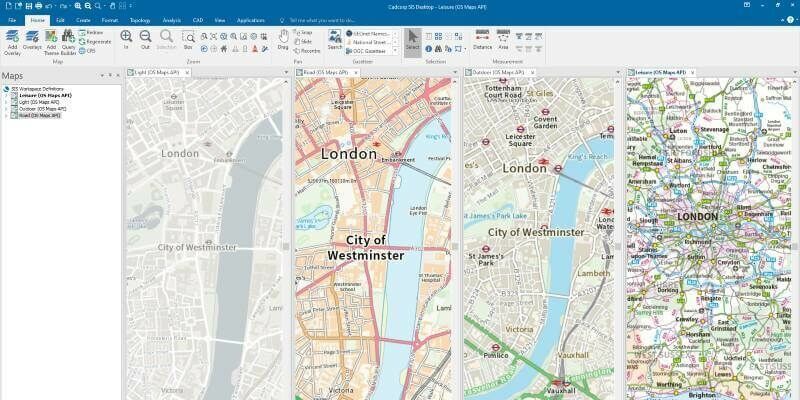800x400 pixels.
Task: Close the Road (OS Maps API) tab
Action: [357, 72]
